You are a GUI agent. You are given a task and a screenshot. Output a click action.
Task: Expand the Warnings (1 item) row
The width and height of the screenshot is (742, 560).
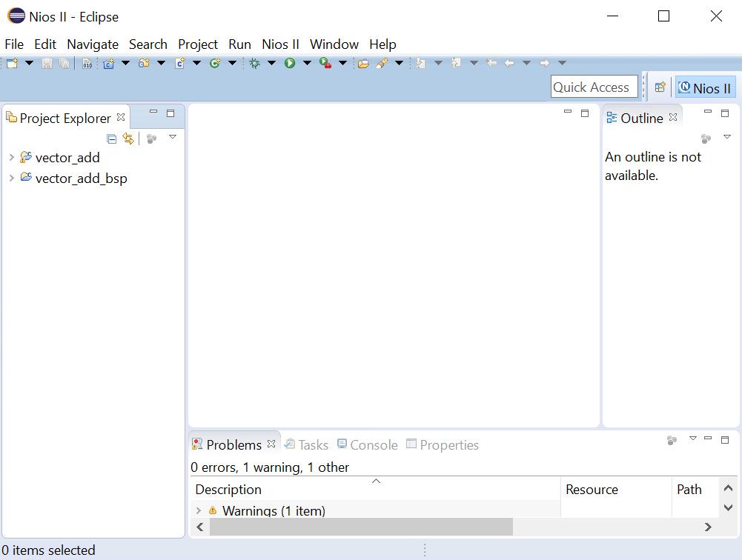pyautogui.click(x=199, y=510)
